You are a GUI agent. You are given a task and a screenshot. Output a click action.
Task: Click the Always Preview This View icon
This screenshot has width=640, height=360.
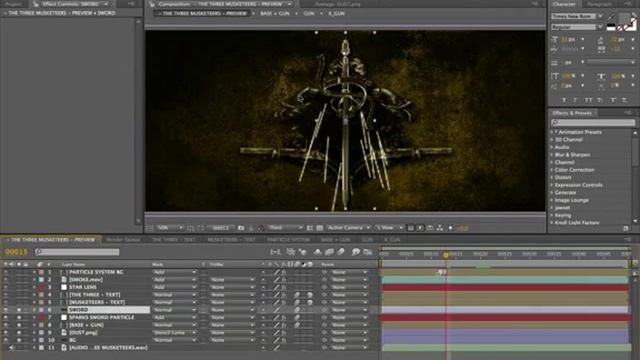click(150, 228)
